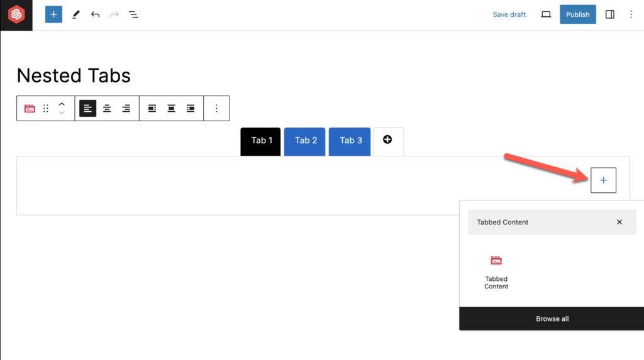Switch to Tab 1

261,141
